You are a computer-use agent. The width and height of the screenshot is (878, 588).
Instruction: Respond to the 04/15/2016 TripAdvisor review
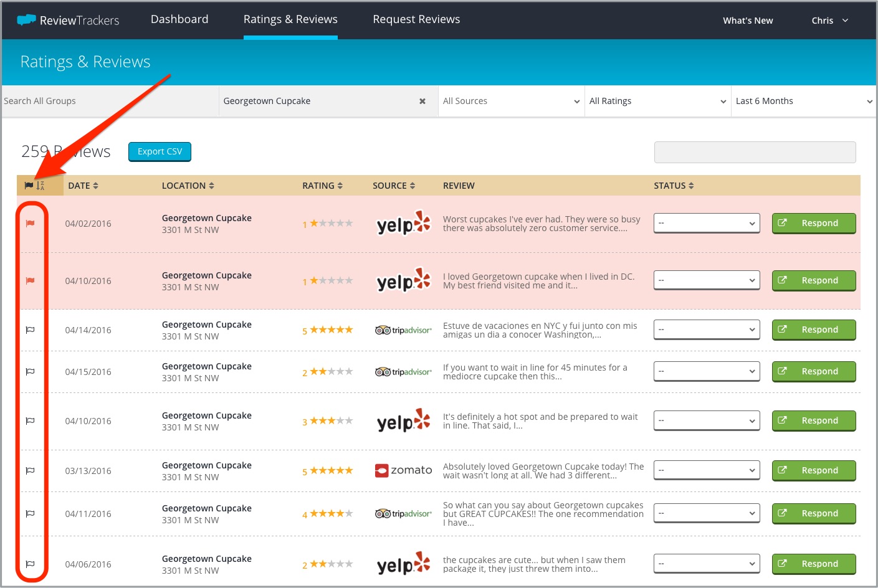(814, 371)
